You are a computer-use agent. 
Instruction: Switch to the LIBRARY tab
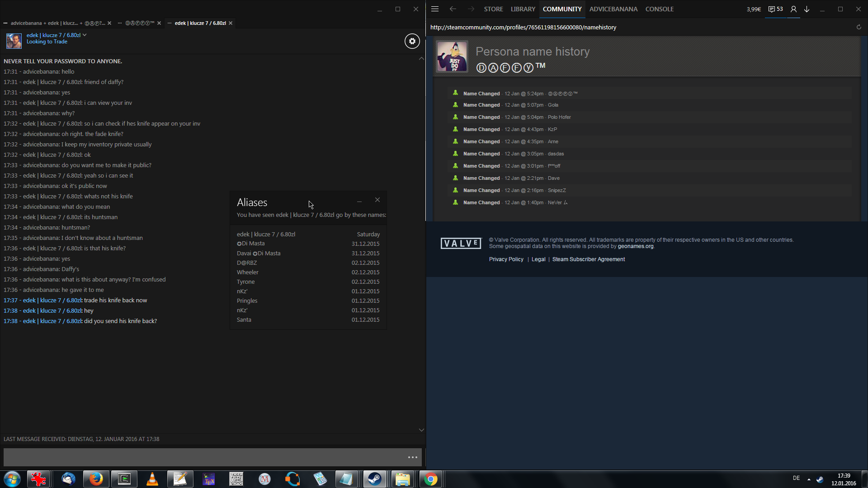pos(523,9)
